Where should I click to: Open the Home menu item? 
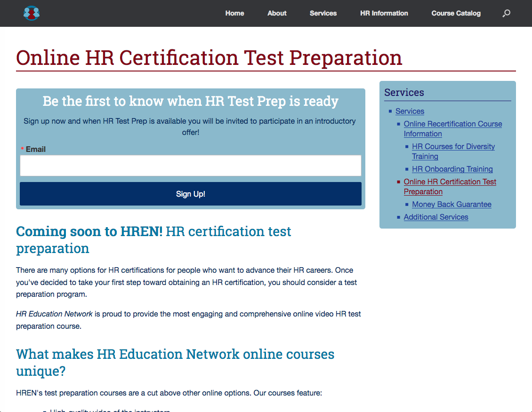(234, 13)
